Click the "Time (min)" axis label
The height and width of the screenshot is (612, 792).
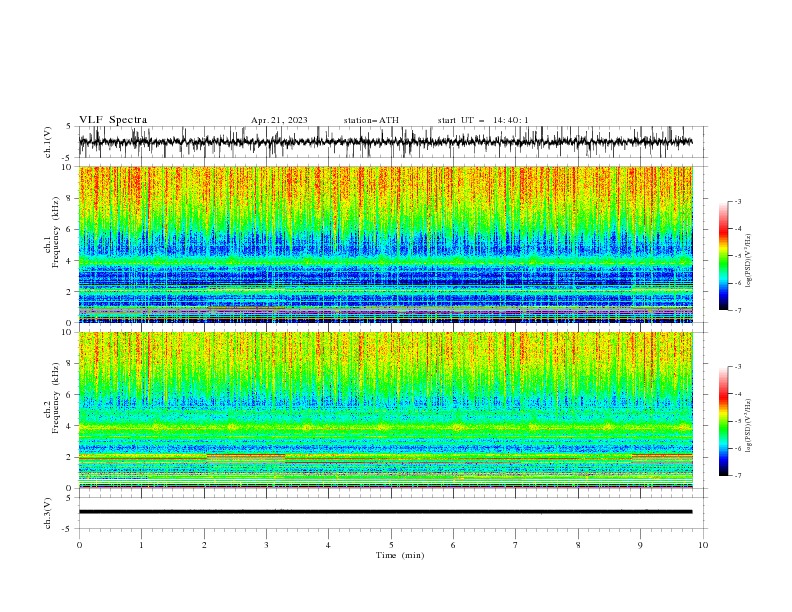(400, 555)
